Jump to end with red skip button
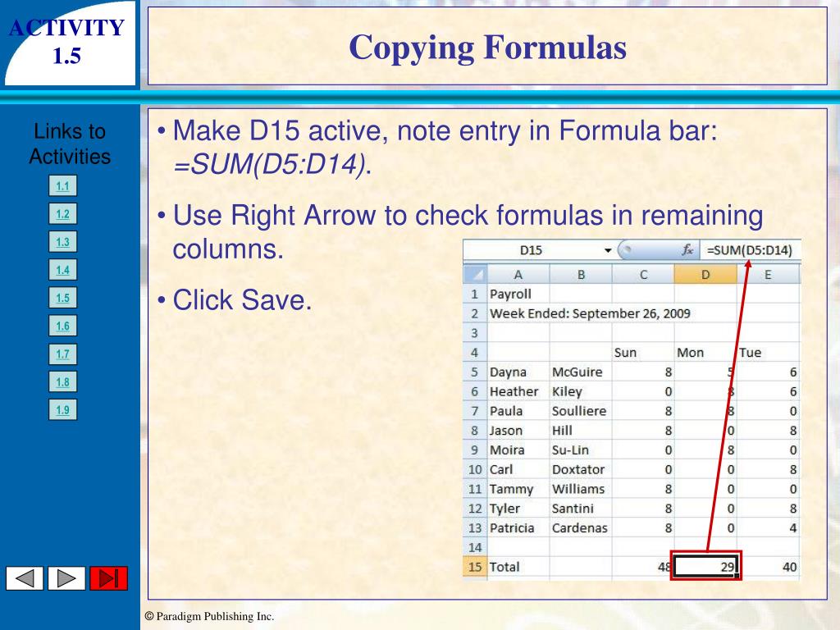Image resolution: width=840 pixels, height=630 pixels. (x=109, y=578)
